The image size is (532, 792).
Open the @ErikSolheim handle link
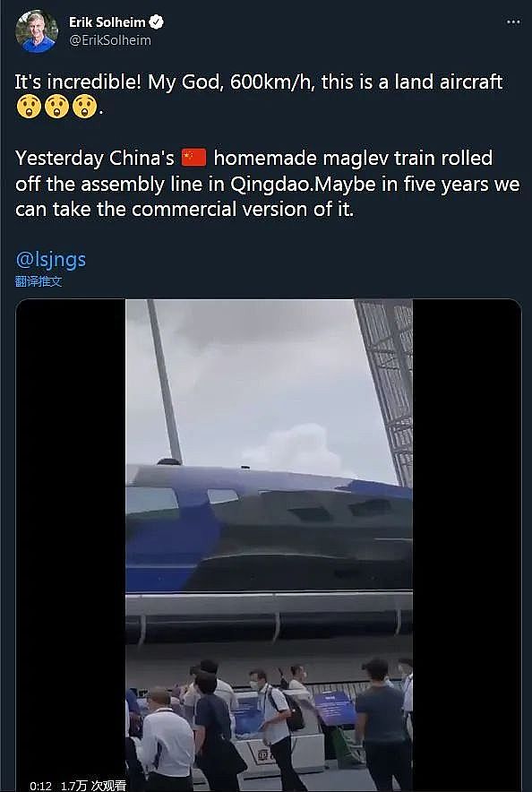tap(110, 40)
